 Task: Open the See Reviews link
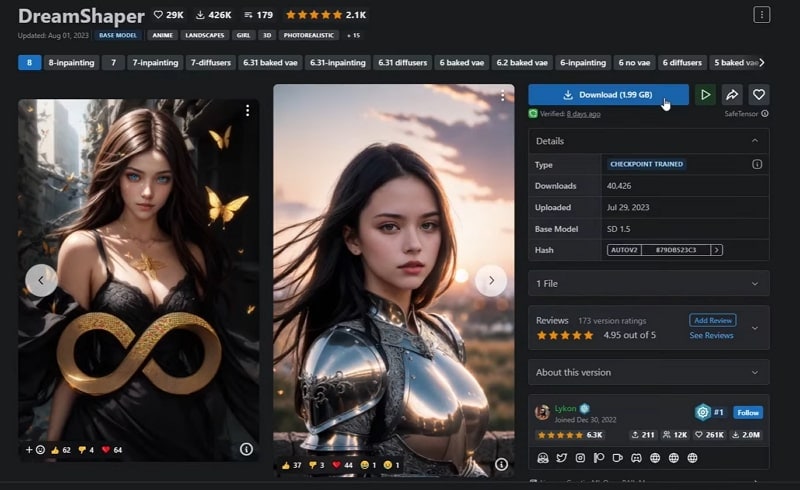(x=711, y=335)
